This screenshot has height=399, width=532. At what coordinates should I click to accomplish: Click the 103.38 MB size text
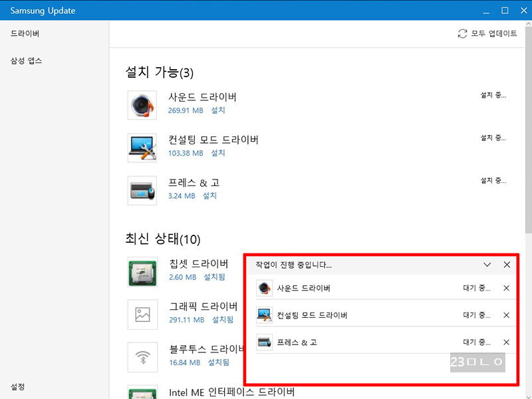[186, 154]
